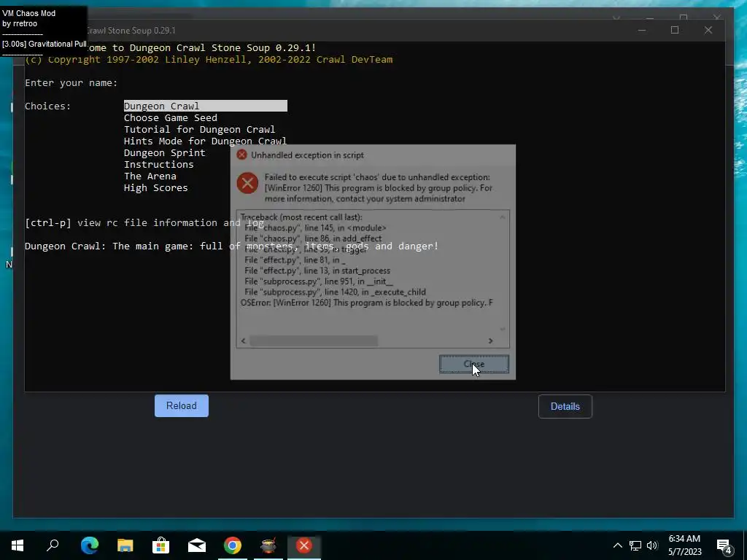Open the Details button

(x=565, y=406)
